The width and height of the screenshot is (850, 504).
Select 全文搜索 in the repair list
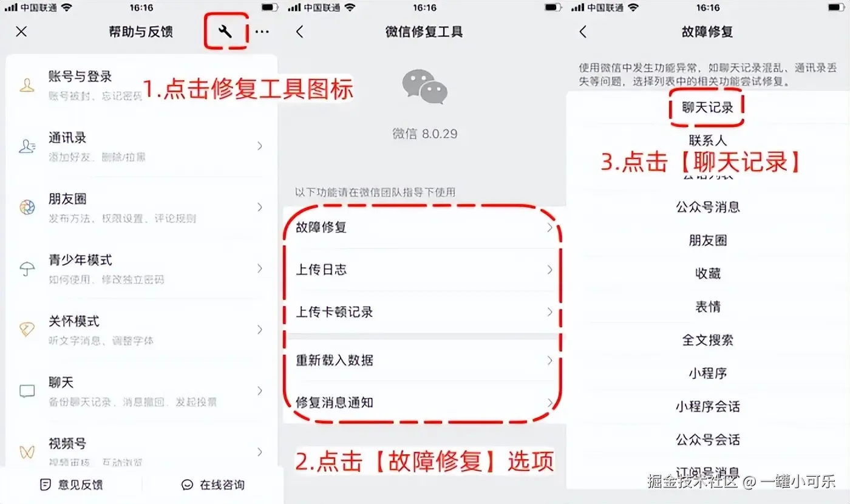pos(707,340)
